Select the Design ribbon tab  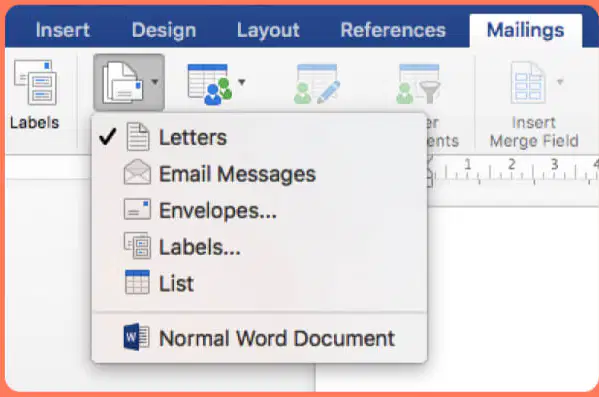[x=164, y=30]
